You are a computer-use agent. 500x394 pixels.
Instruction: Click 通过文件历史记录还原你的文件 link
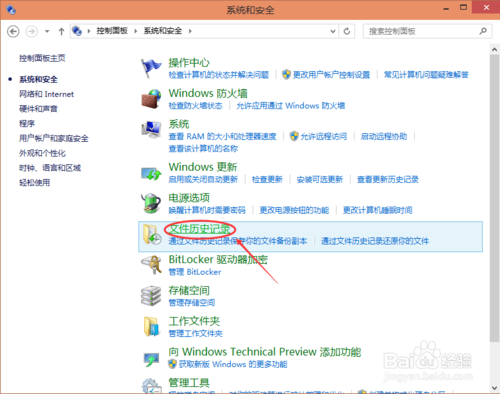click(x=375, y=241)
